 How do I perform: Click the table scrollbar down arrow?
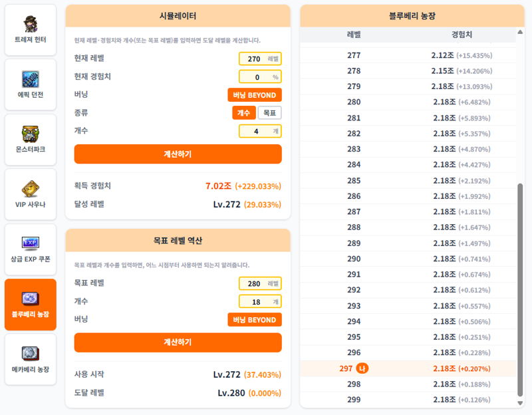click(x=520, y=403)
